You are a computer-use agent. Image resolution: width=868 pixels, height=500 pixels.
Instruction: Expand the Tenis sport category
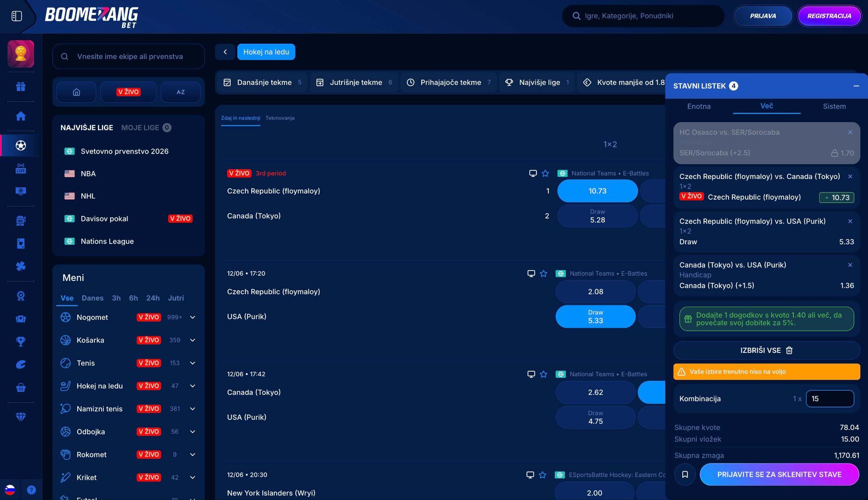(x=192, y=363)
